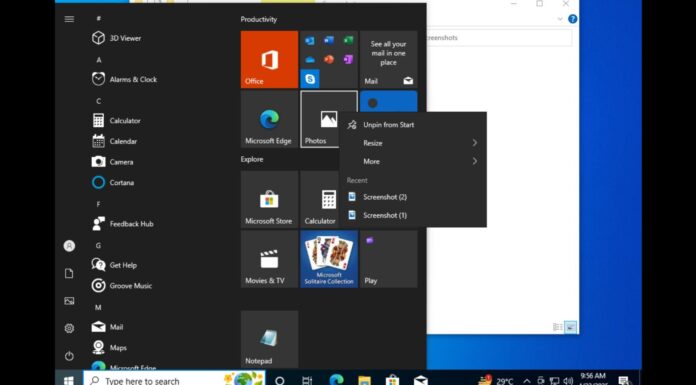Open Settings gear in Start sidebar
This screenshot has height=385, width=696.
tap(69, 328)
